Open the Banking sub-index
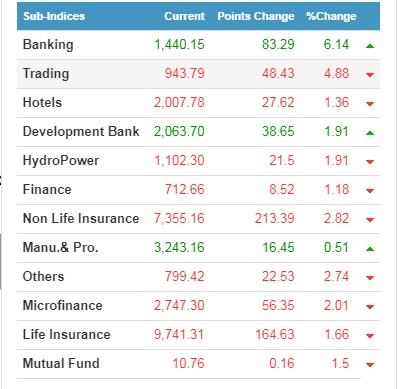Image resolution: width=398 pixels, height=389 pixels. [x=48, y=45]
